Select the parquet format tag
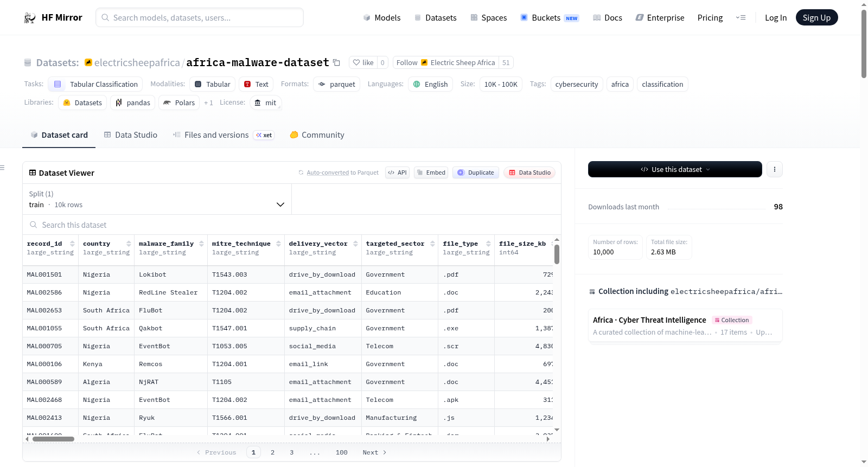Image resolution: width=868 pixels, height=467 pixels. (336, 84)
